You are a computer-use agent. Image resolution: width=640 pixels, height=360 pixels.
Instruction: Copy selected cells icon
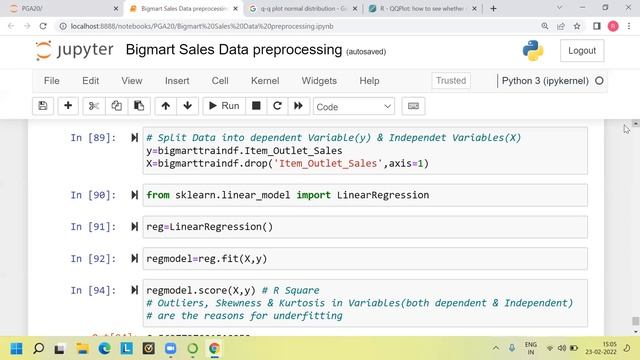[x=116, y=106]
